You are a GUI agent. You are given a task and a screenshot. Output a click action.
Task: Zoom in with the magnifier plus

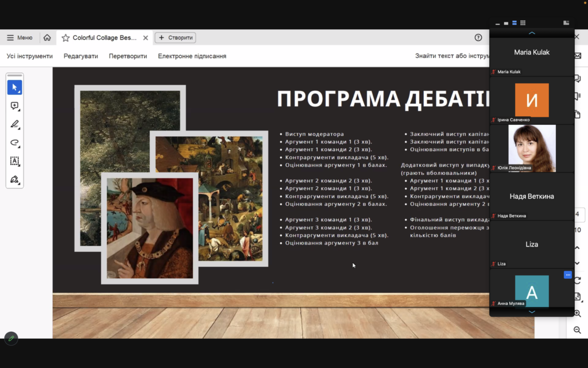578,313
